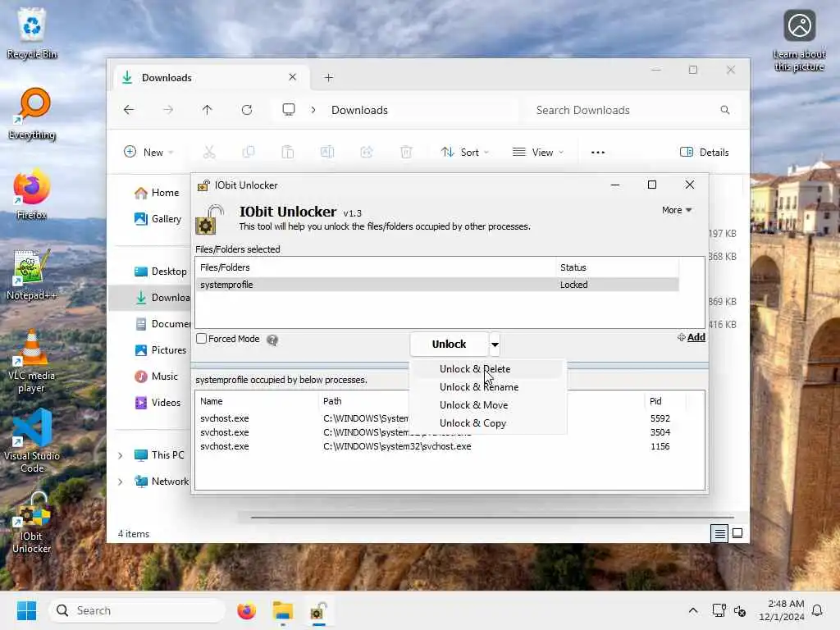Choose Unlock & Rename option

(x=479, y=387)
